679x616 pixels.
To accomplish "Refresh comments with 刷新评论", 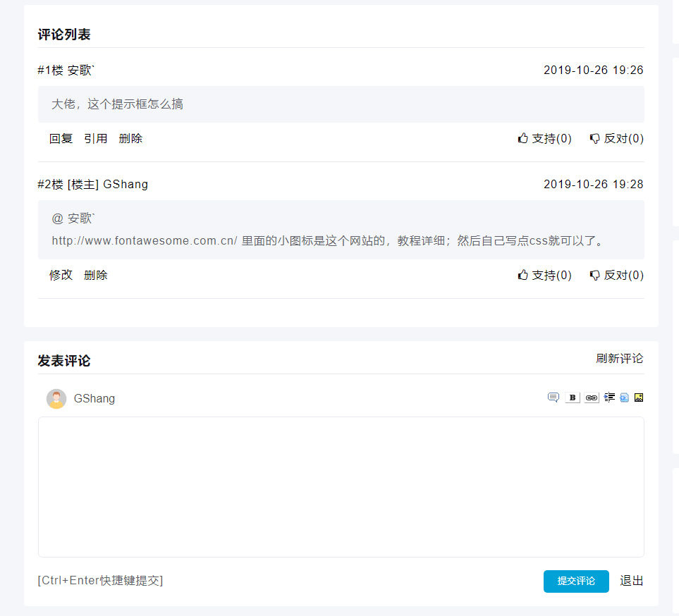I will [620, 359].
